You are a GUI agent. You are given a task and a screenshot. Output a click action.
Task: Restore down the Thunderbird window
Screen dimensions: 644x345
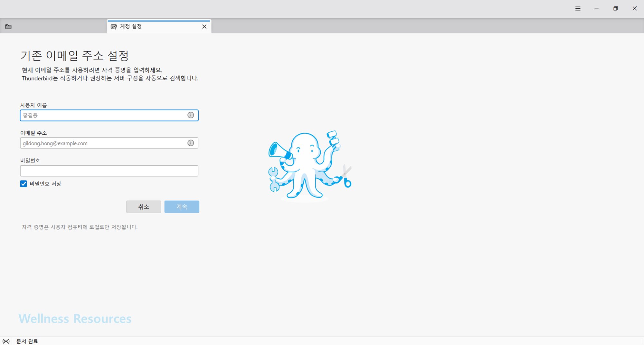(x=615, y=9)
